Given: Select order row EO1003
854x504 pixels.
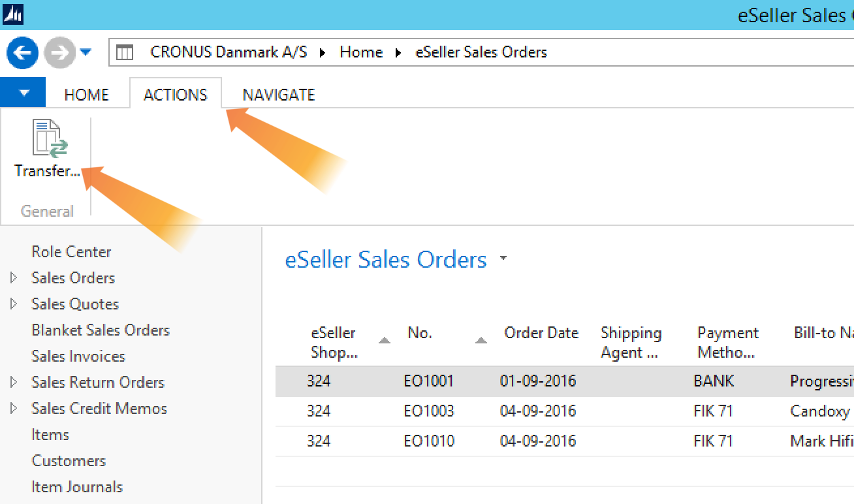Looking at the screenshot, I should 565,411.
